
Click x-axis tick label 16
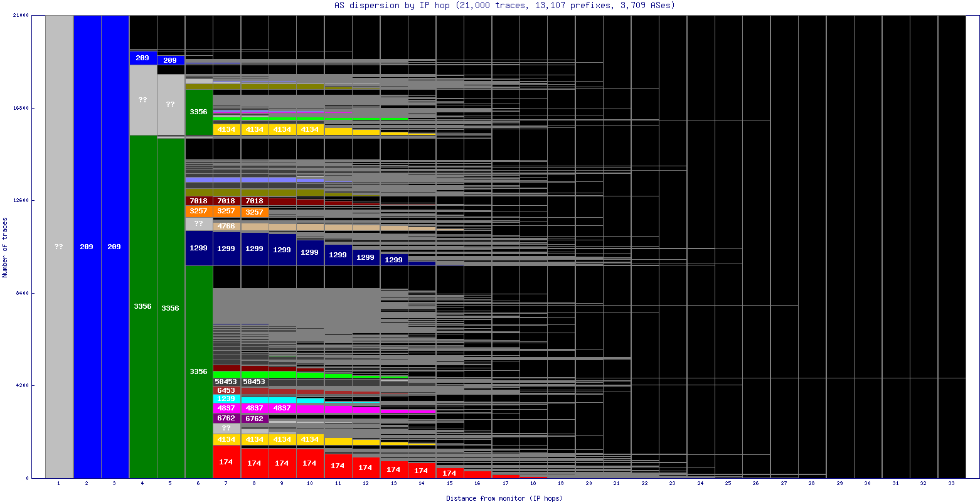pos(477,484)
